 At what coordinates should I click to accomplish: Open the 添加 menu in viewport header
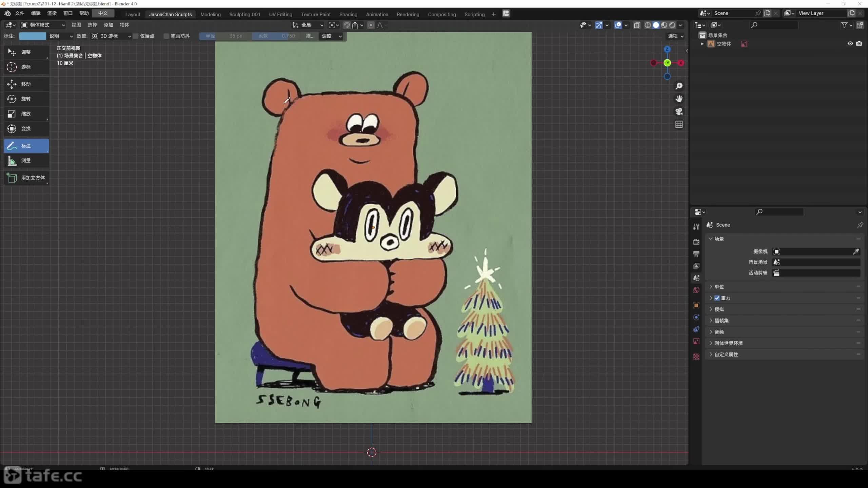pyautogui.click(x=108, y=25)
